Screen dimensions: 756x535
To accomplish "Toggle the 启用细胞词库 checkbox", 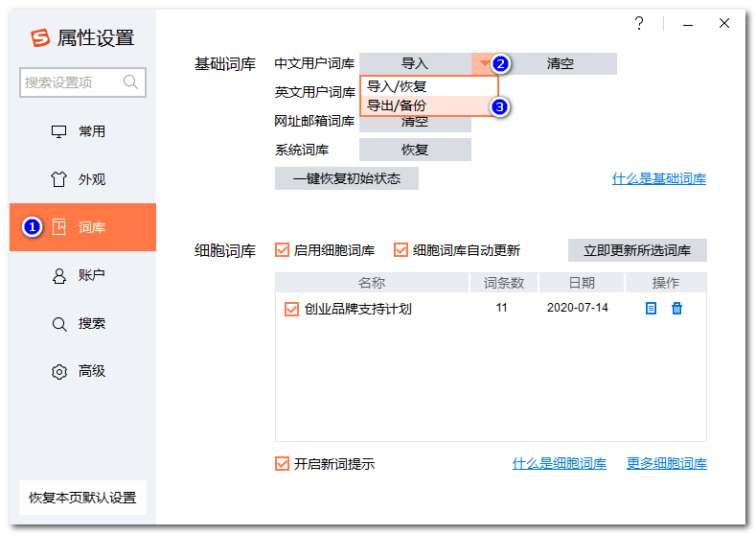I will [x=282, y=250].
